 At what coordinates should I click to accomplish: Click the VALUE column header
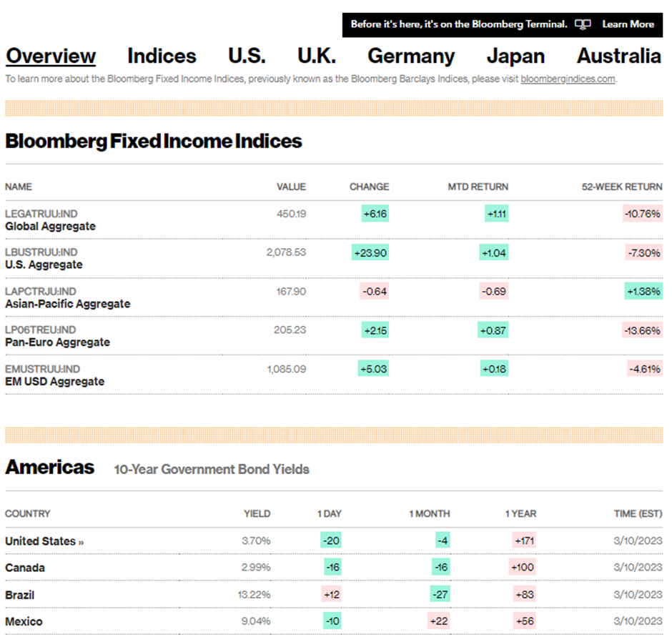pyautogui.click(x=292, y=187)
